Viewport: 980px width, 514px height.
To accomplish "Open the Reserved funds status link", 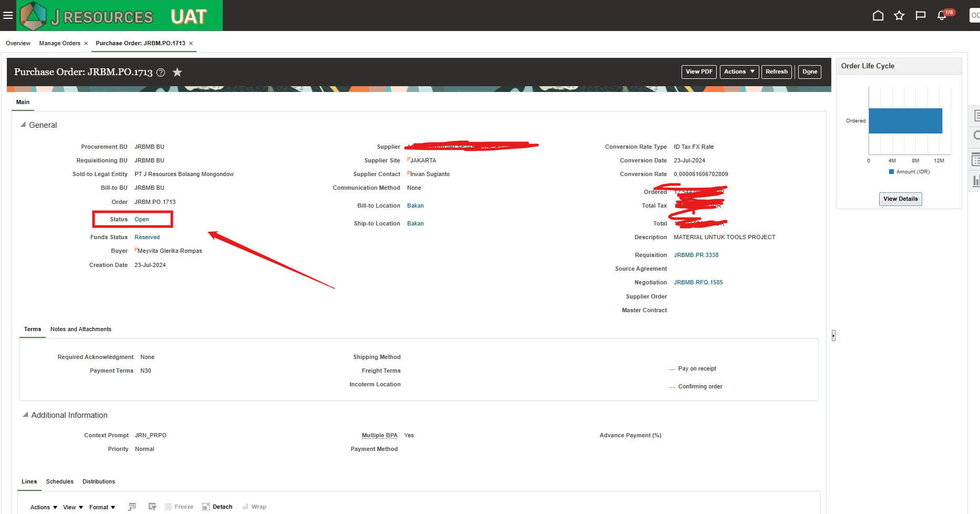I will (x=147, y=237).
